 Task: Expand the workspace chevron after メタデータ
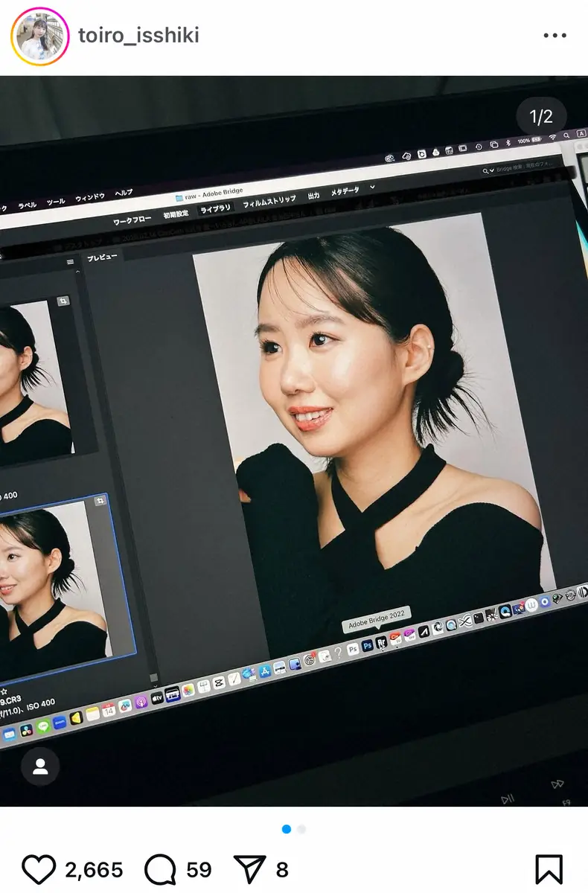372,187
